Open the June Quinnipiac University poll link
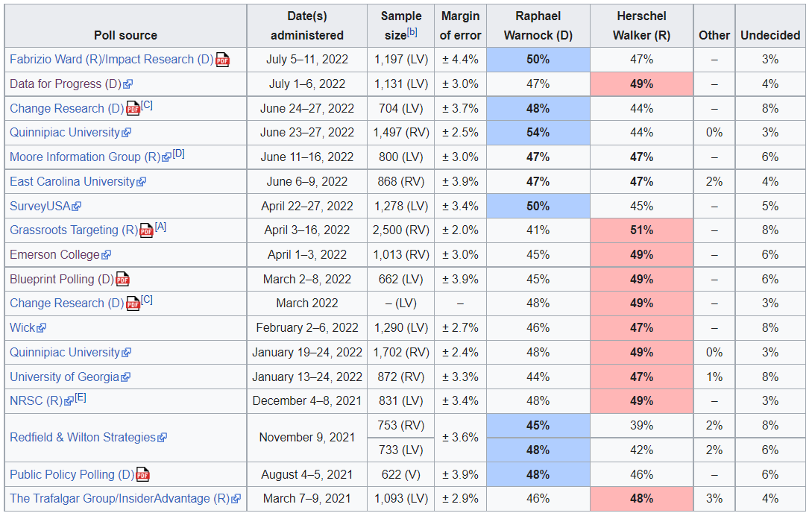The height and width of the screenshot is (516, 812). [x=65, y=133]
